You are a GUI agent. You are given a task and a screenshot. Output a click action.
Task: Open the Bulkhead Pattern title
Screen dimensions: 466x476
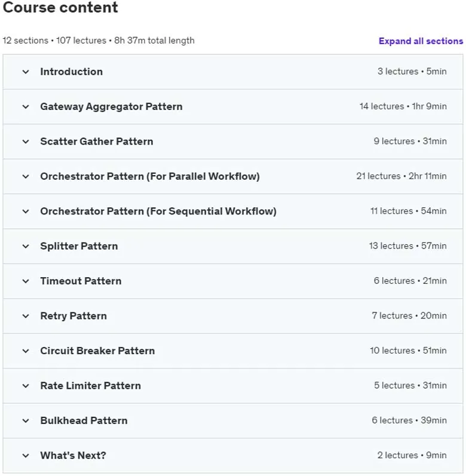click(x=84, y=420)
